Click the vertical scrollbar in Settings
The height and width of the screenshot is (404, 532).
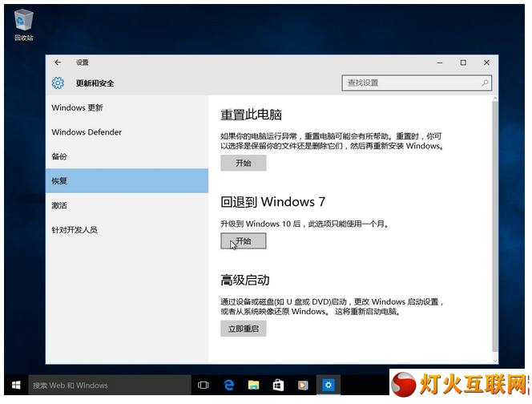click(x=495, y=226)
